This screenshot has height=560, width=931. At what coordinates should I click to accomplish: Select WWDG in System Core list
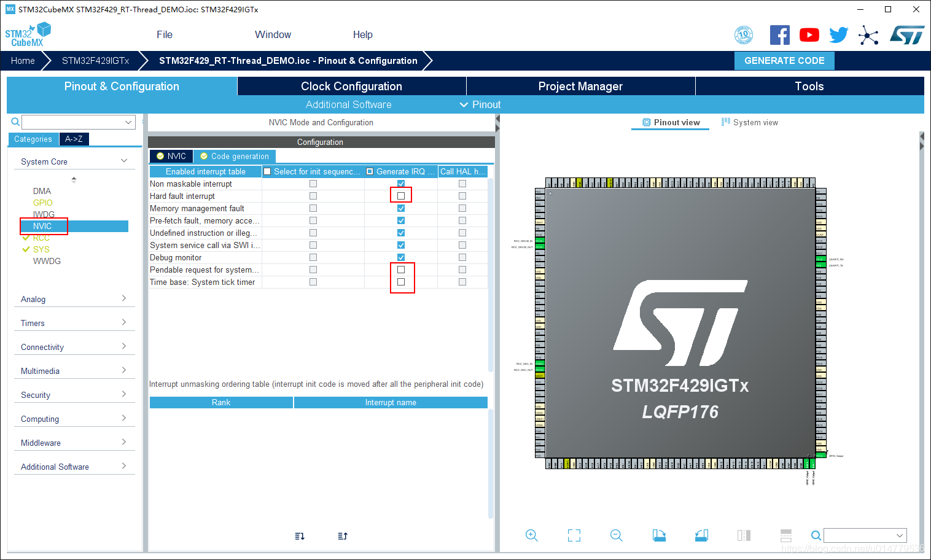click(47, 261)
